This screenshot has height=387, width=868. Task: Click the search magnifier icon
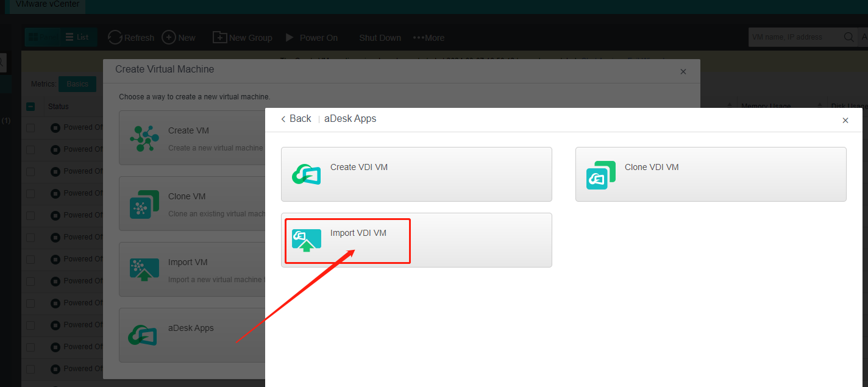(x=848, y=37)
